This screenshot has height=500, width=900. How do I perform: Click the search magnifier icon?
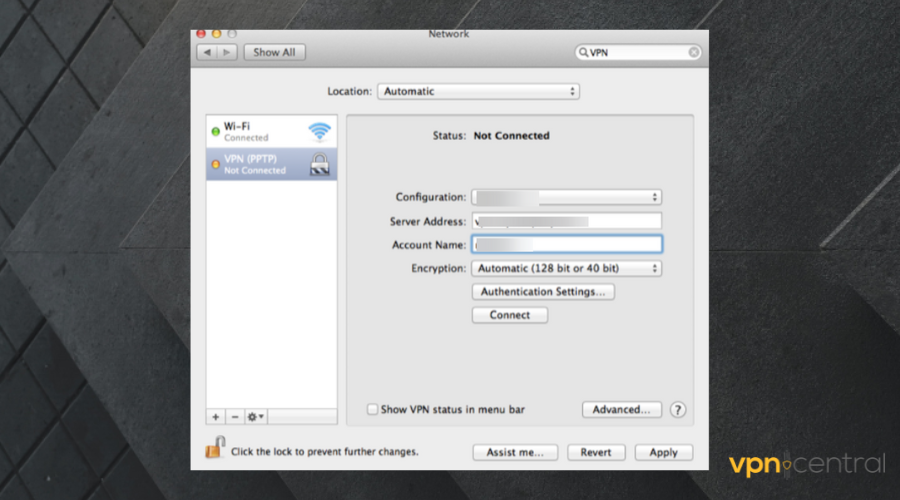(583, 52)
